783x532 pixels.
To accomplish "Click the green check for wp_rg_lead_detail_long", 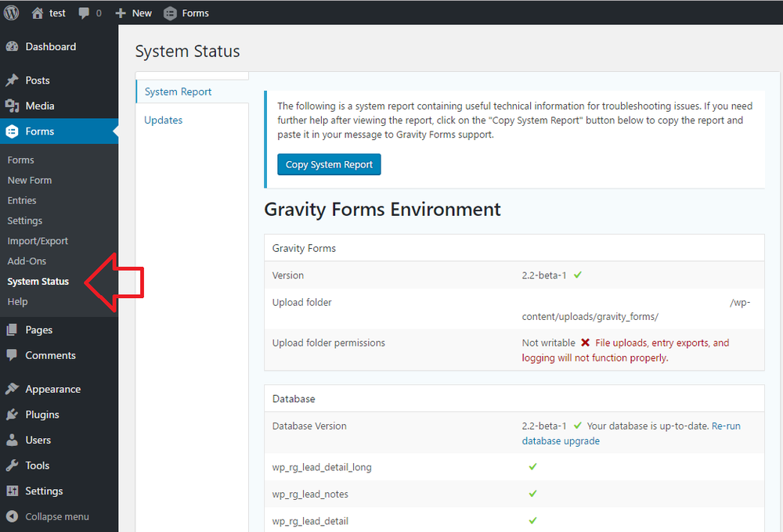I will [x=532, y=466].
